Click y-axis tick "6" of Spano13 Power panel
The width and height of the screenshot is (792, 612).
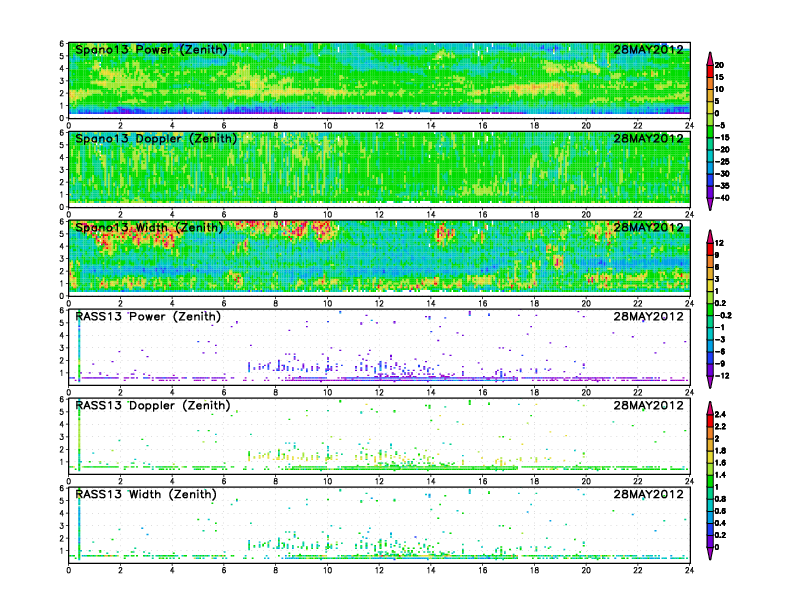point(62,44)
